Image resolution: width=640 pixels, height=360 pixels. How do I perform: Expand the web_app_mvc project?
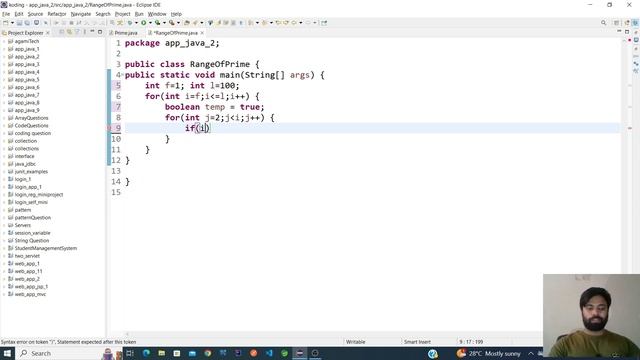click(x=4, y=294)
